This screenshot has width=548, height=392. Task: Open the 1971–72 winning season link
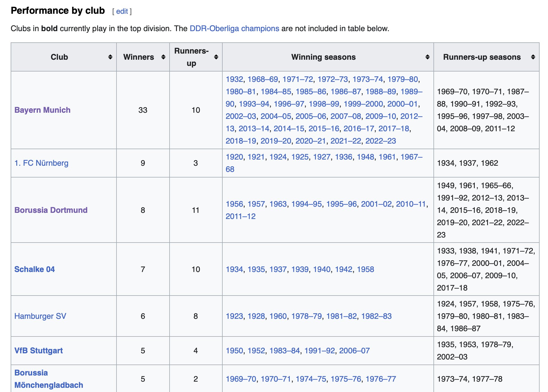[298, 79]
